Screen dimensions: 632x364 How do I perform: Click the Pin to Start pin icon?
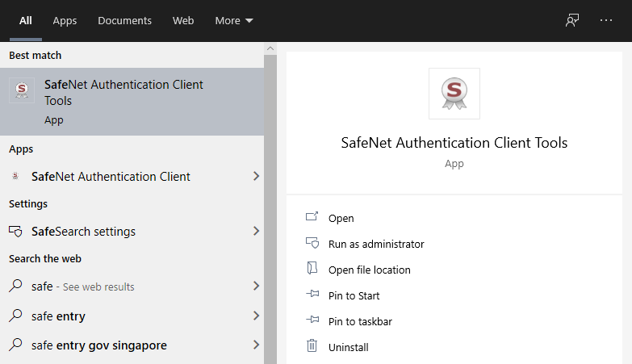coord(312,294)
